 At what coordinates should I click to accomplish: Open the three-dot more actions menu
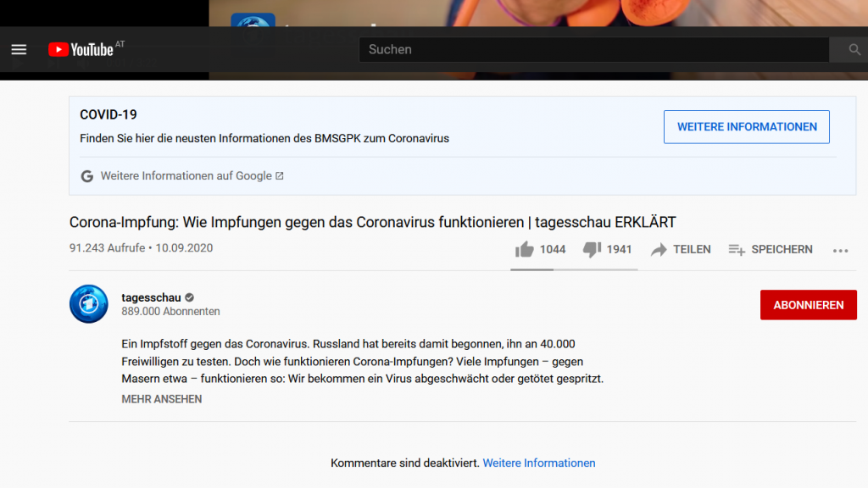(840, 251)
